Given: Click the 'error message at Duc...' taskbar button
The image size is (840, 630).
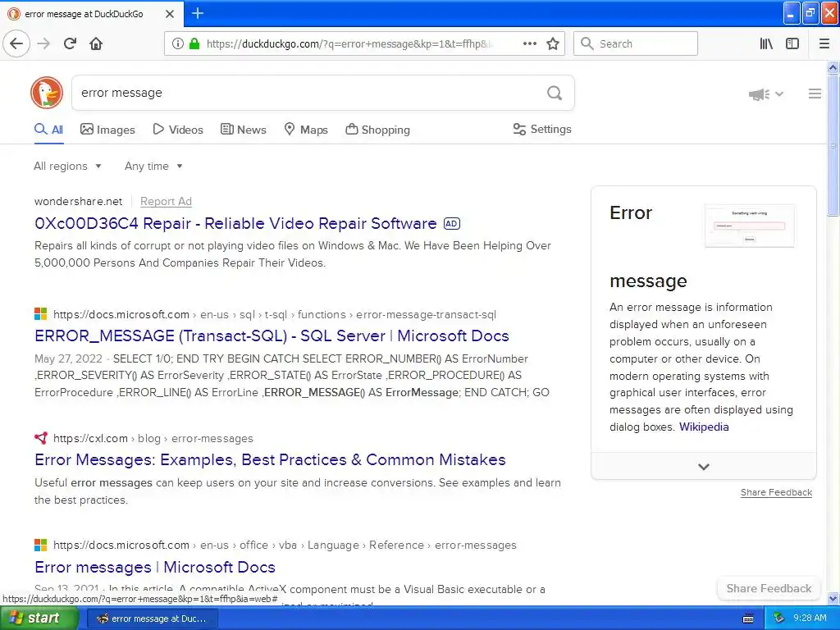Looking at the screenshot, I should point(152,619).
